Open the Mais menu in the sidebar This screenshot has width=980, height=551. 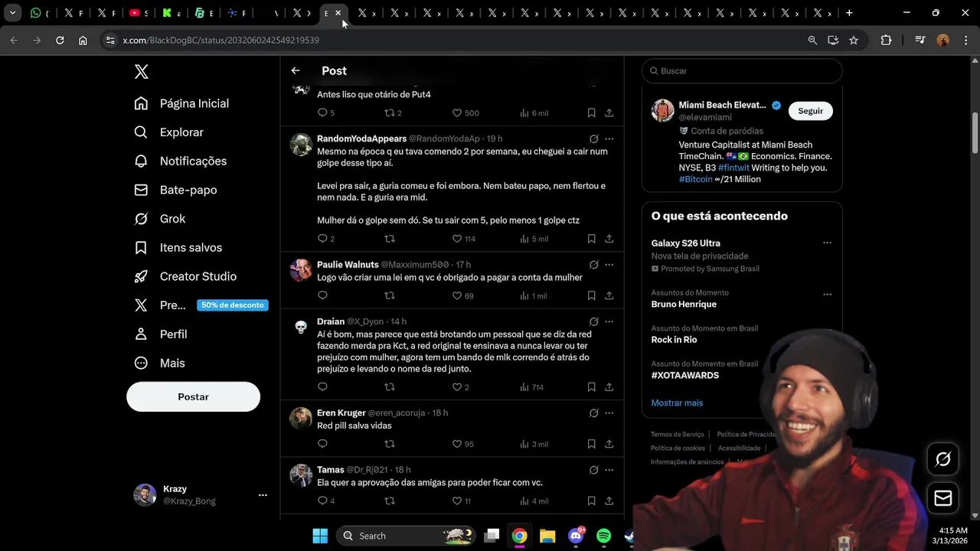159,364
